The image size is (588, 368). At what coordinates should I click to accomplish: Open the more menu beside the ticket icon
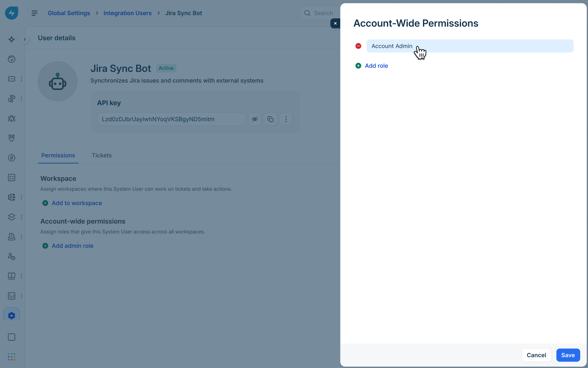coord(22,79)
